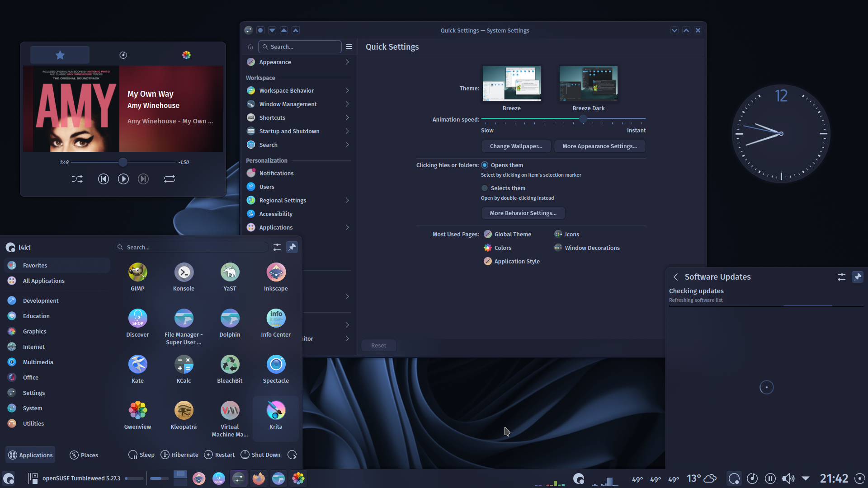The width and height of the screenshot is (868, 488).
Task: Open Kleopatra app
Action: [184, 415]
